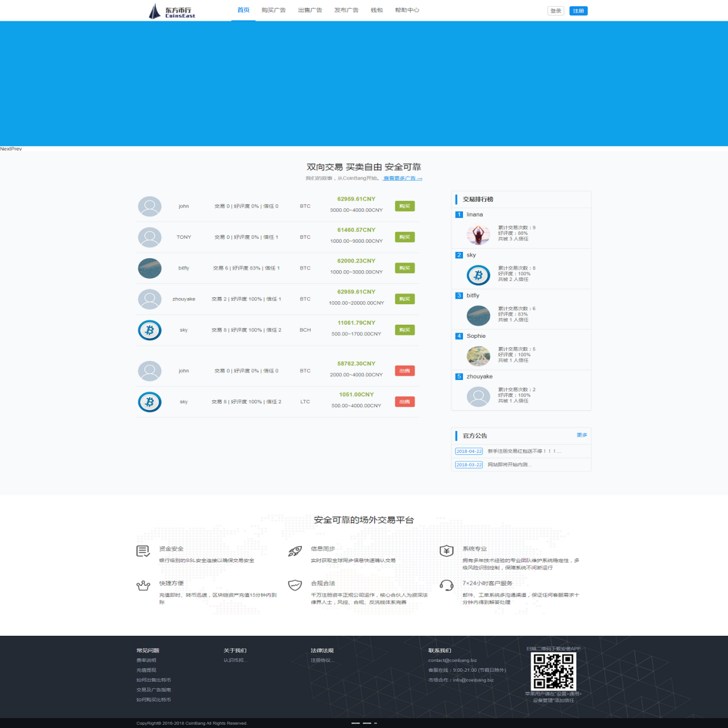Click 购买 on TONY's BTC listing
The width and height of the screenshot is (728, 728).
[x=404, y=237]
